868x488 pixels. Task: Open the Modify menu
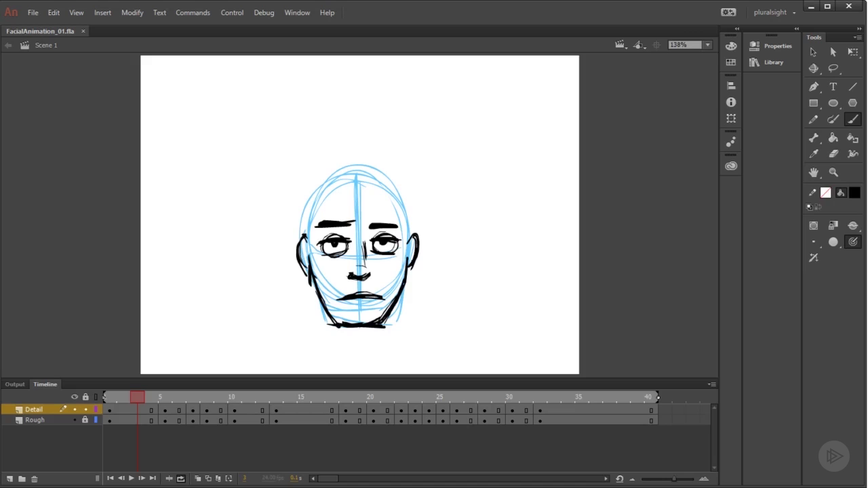coord(132,12)
